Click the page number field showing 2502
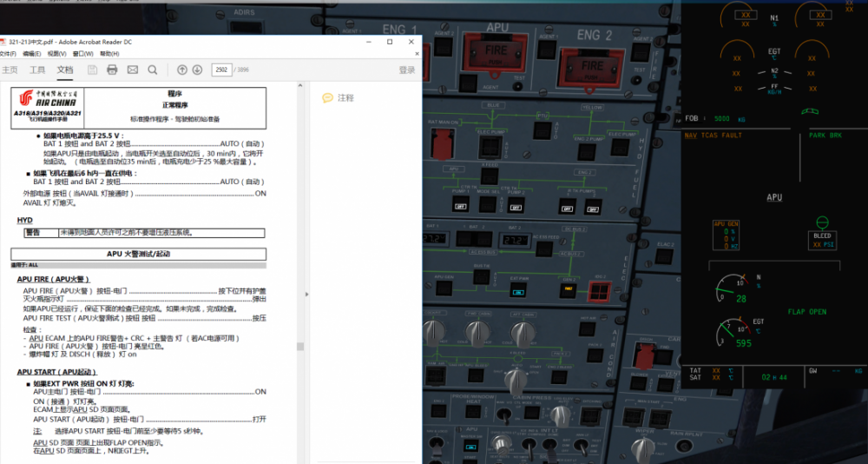The width and height of the screenshot is (868, 464). [x=221, y=70]
